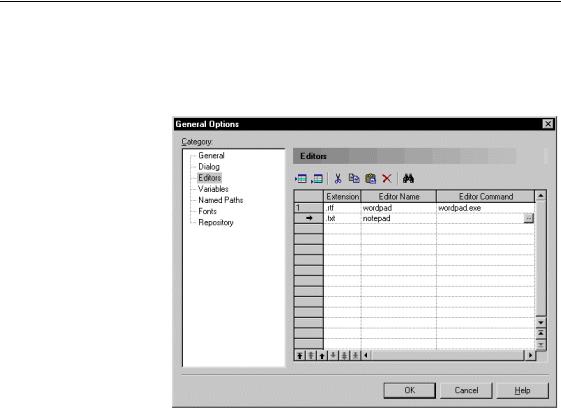561x408 pixels.
Task: Select General category in tree
Action: tap(211, 156)
